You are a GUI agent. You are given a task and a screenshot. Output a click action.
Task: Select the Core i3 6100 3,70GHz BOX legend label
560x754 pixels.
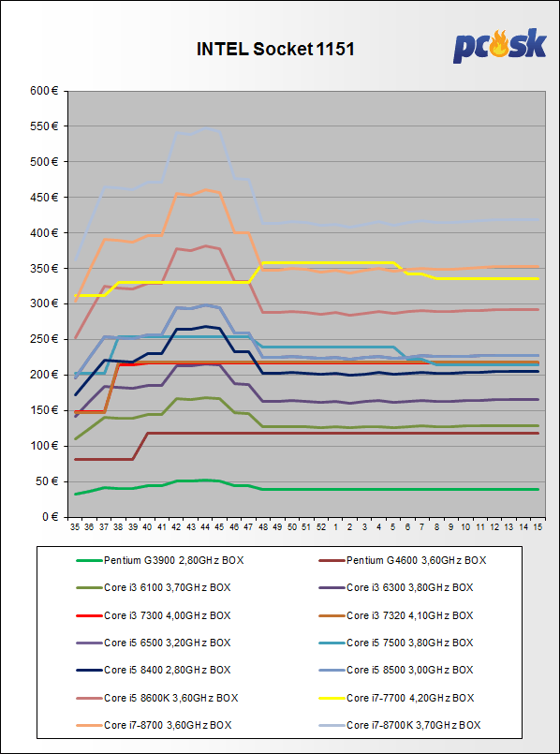click(x=167, y=587)
